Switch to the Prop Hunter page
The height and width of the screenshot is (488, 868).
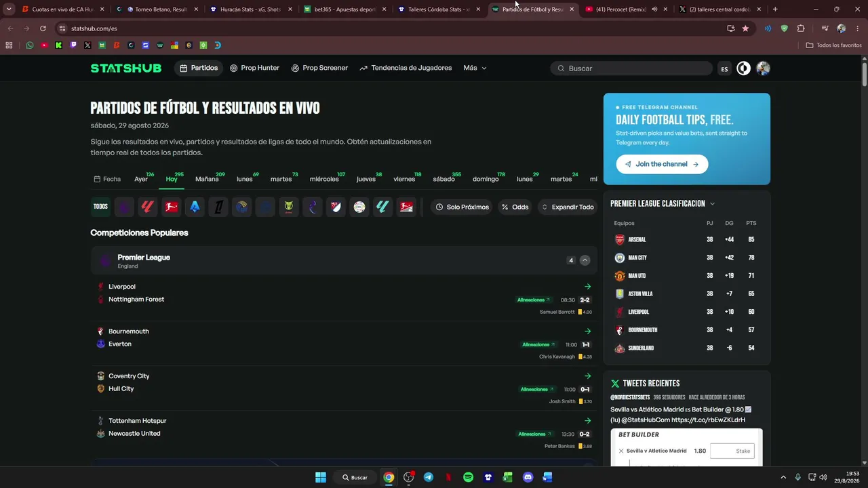point(254,68)
